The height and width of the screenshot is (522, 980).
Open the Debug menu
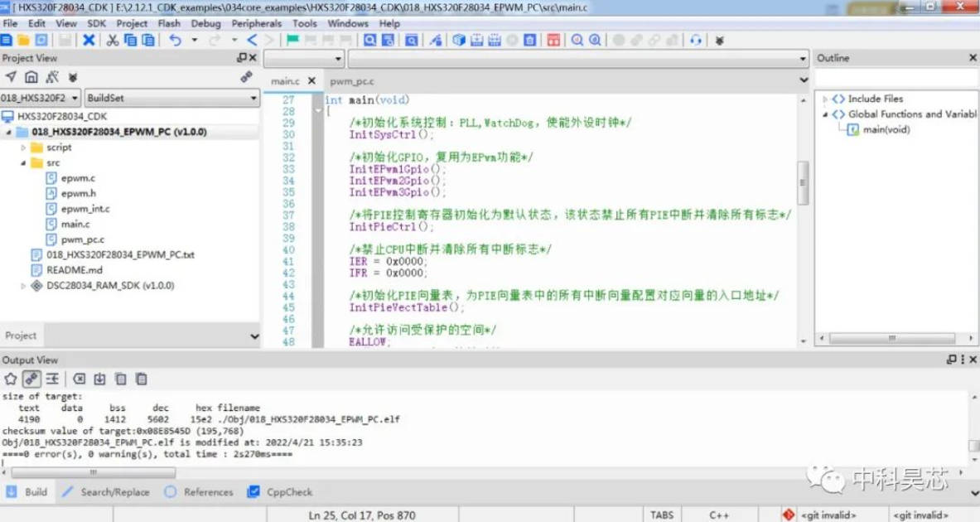pos(205,23)
